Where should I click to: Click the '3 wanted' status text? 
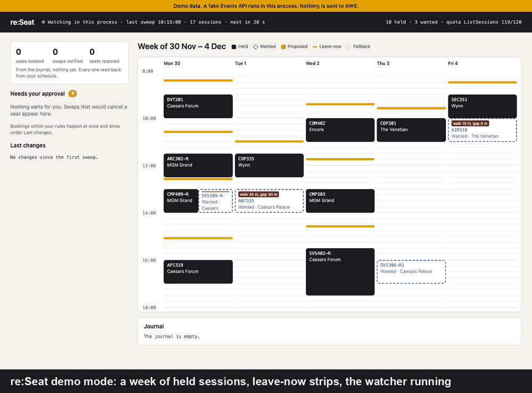tap(426, 22)
